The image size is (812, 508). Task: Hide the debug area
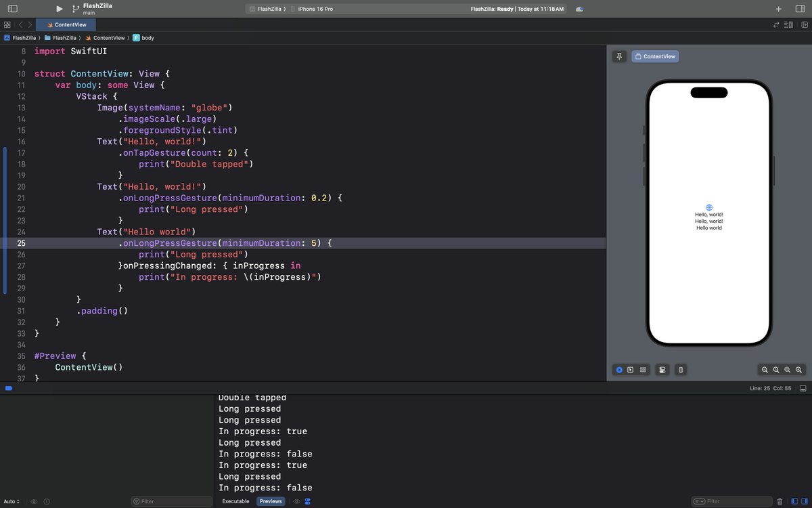(x=803, y=389)
